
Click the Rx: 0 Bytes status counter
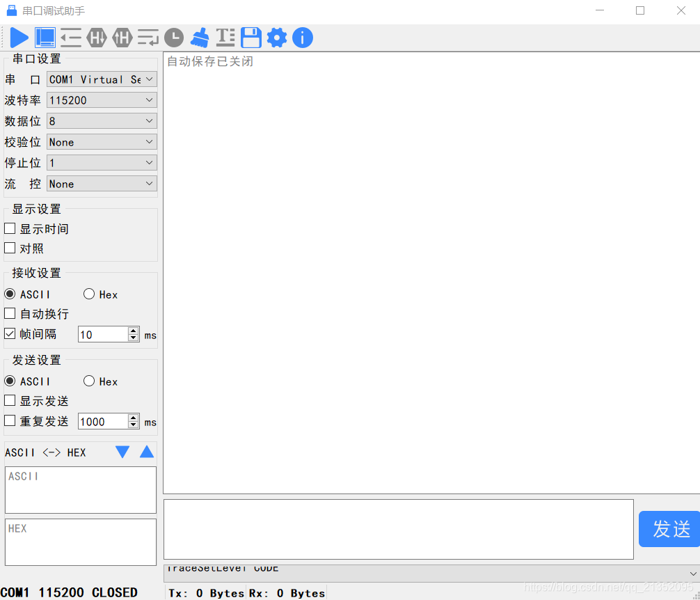point(287,593)
